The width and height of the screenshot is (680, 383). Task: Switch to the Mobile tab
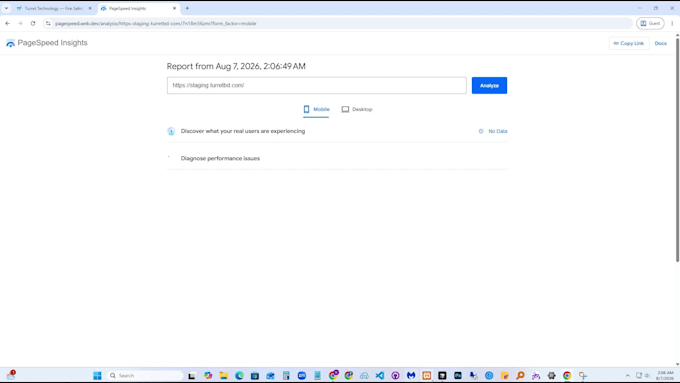pos(316,109)
